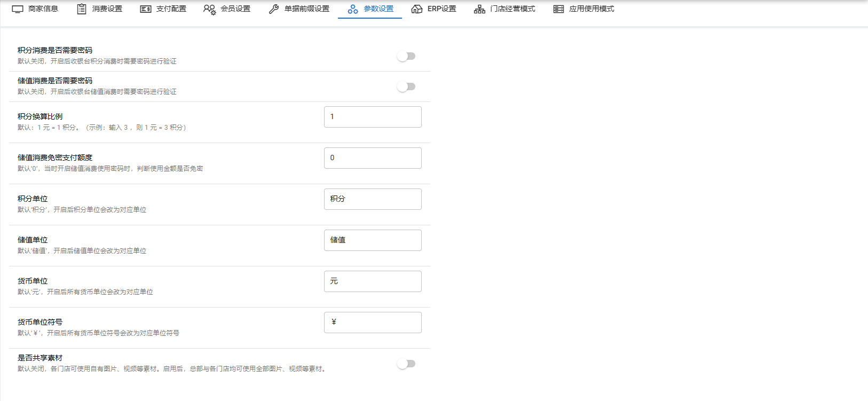Focus the 储值消费免密支付额度 input field
The image size is (868, 401).
coord(373,158)
